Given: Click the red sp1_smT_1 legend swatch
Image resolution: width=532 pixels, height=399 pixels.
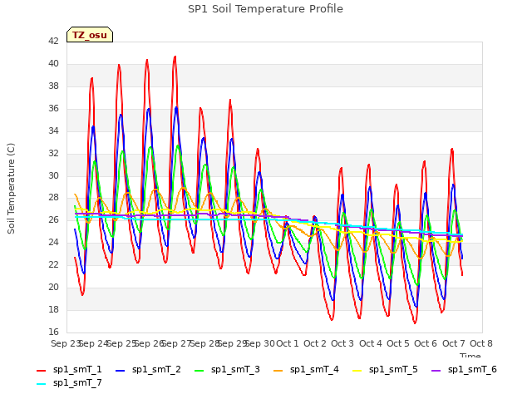Looking at the screenshot, I should pyautogui.click(x=41, y=371).
